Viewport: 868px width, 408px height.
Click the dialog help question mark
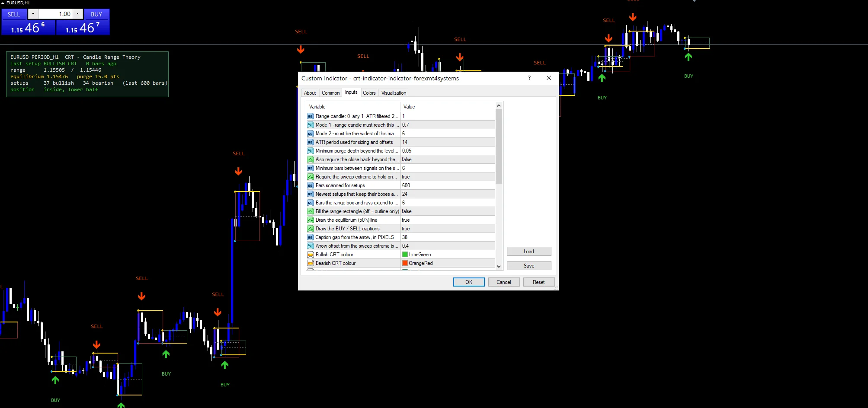[529, 78]
